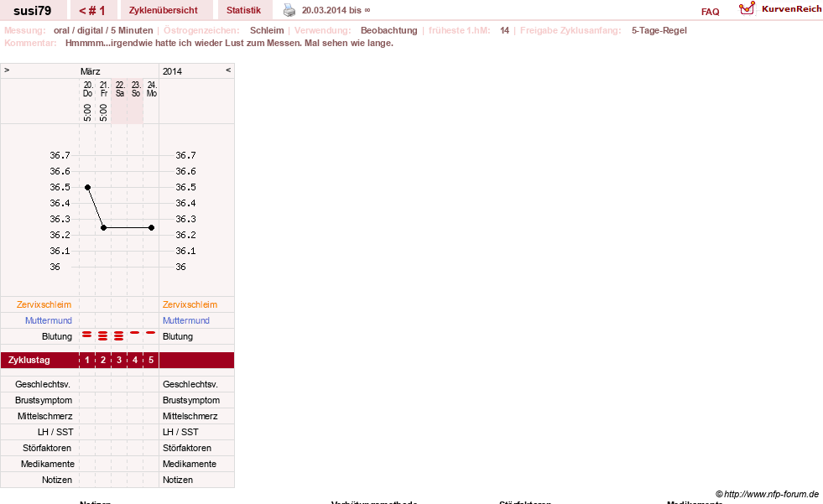Click the '24. Mo' date column header
This screenshot has height=504, width=823.
[151, 89]
